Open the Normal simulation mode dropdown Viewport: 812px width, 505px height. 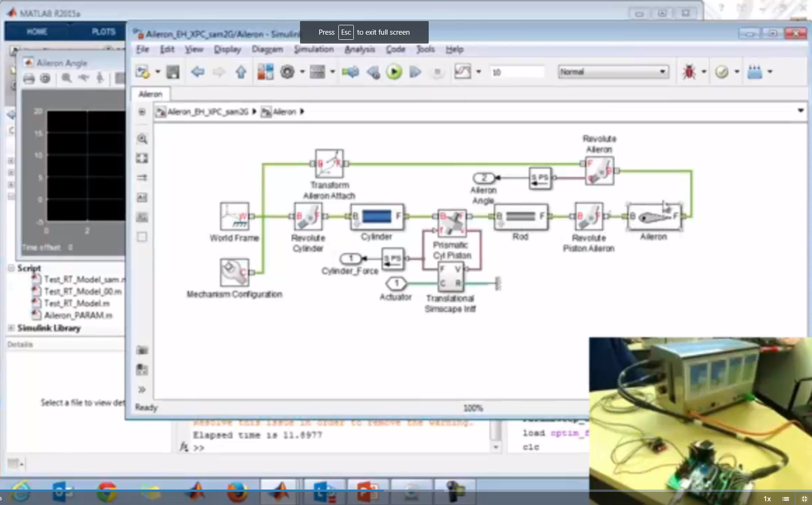coord(613,72)
